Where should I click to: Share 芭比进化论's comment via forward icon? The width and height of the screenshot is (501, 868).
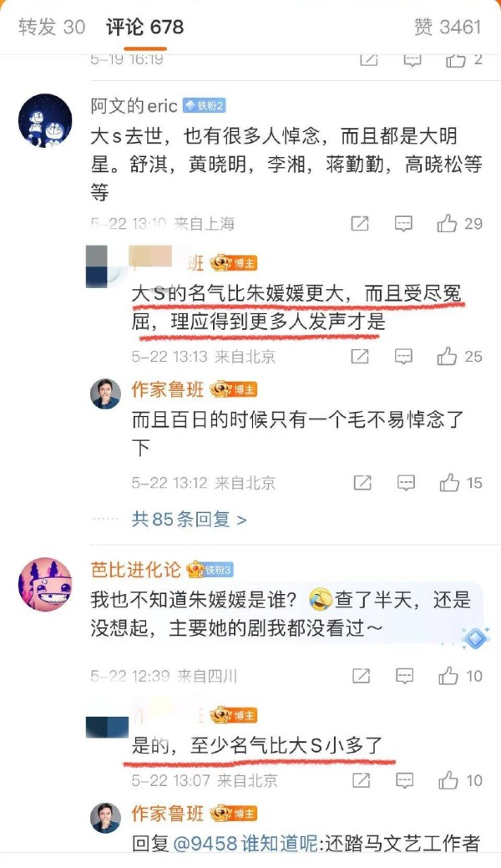(x=361, y=676)
